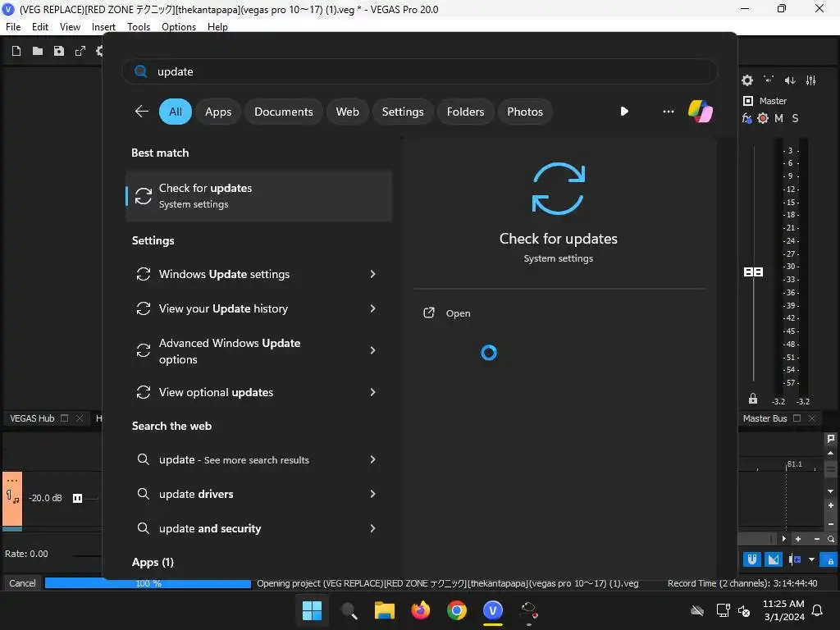The height and width of the screenshot is (630, 840).
Task: Toggle the Automatic Crossfades button
Action: [774, 559]
